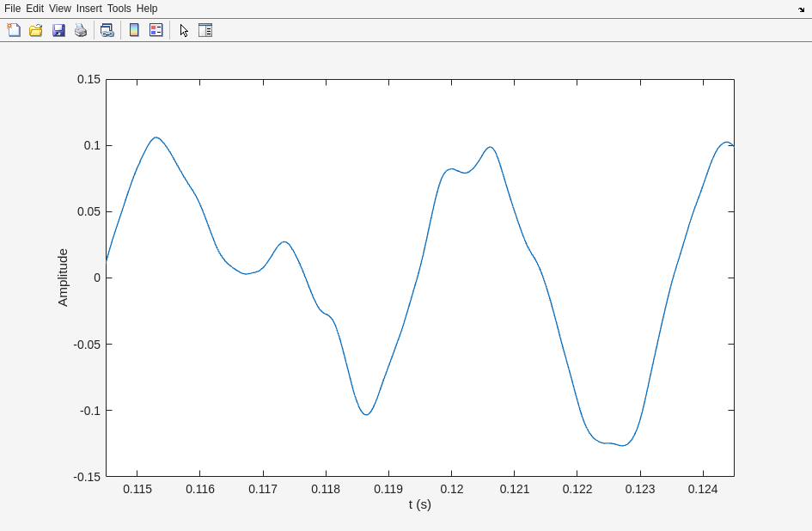Insert a legend using the toolbar icon
812x531 pixels.
tap(156, 30)
